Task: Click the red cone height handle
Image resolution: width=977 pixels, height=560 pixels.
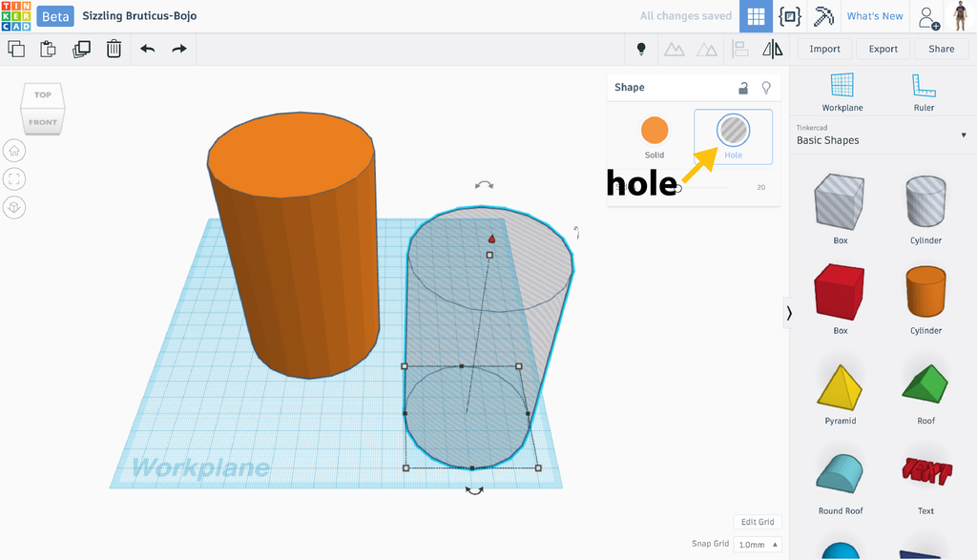Action: (x=491, y=239)
